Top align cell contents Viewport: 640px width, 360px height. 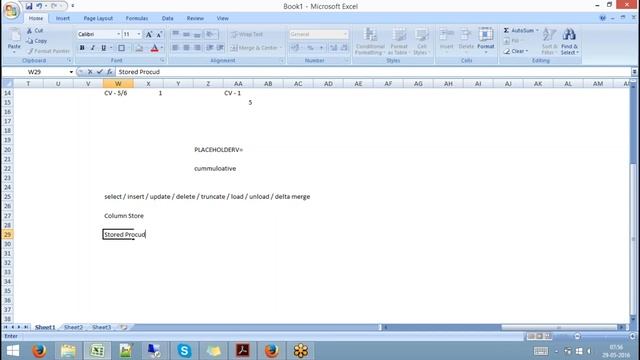[x=176, y=34]
